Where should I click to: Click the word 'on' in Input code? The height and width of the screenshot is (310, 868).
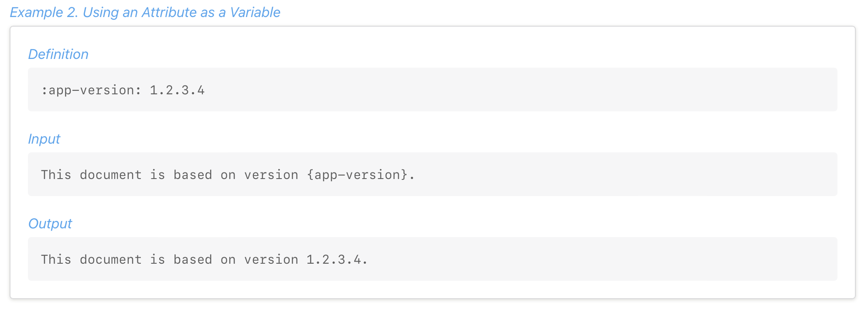[x=228, y=175]
